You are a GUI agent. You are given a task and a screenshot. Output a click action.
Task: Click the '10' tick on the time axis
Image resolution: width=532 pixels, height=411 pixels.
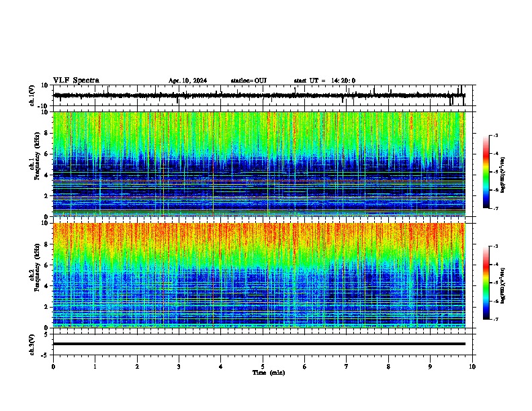(x=472, y=367)
